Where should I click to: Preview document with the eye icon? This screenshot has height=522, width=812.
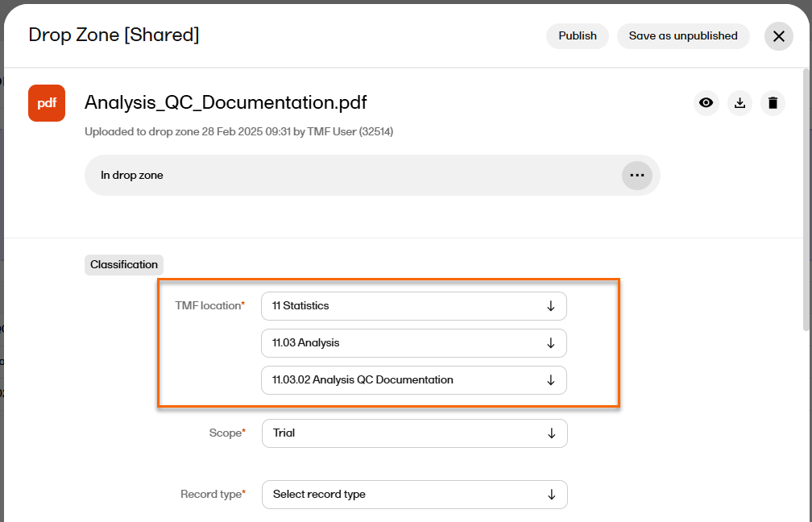coord(706,103)
